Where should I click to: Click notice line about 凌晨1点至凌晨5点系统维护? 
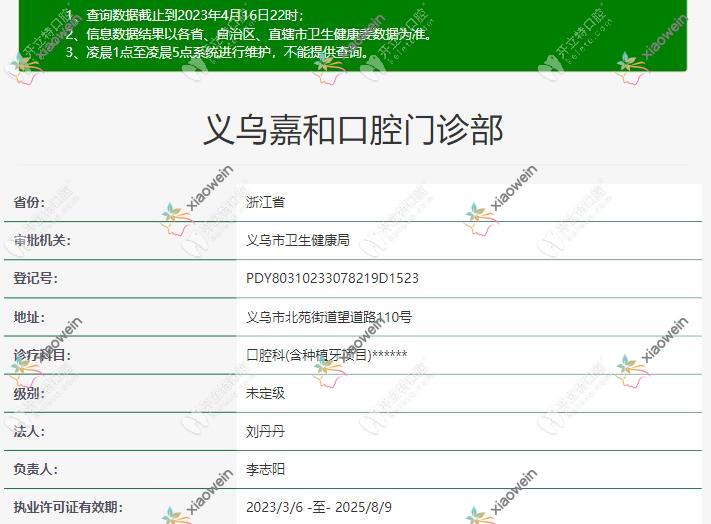218,52
